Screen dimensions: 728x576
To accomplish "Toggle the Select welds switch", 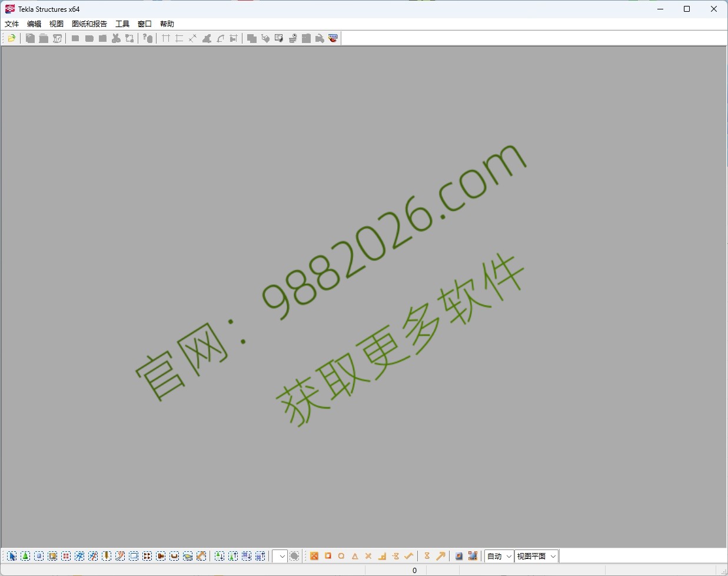I will pyautogui.click(x=107, y=556).
